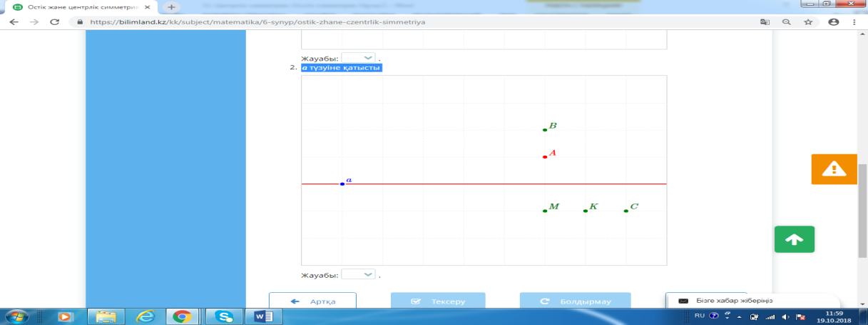Launch Internet Explorer from the taskbar

145,316
